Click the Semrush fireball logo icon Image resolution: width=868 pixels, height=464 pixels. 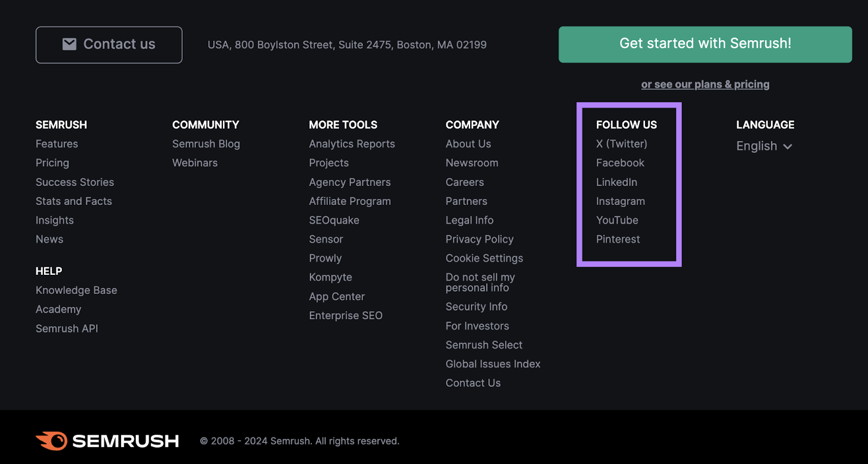tap(52, 441)
